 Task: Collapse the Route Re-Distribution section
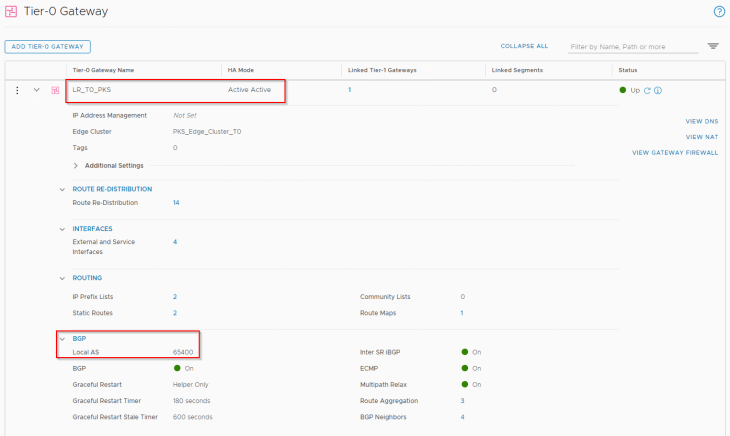[x=62, y=188]
